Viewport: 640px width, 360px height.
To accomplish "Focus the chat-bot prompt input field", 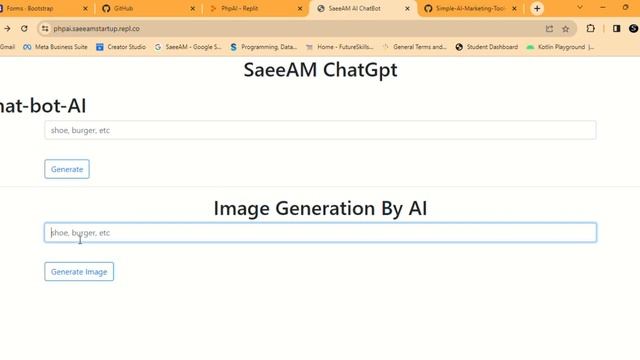I will (x=320, y=130).
